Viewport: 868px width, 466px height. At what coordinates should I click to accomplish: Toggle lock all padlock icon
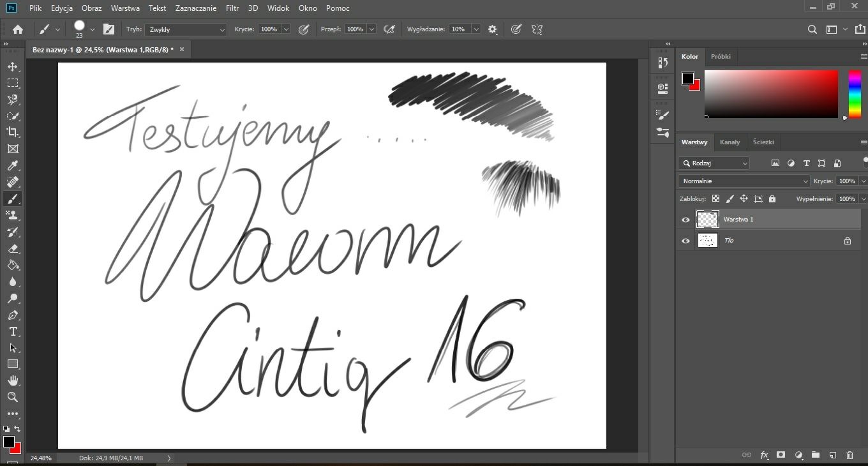coord(772,199)
